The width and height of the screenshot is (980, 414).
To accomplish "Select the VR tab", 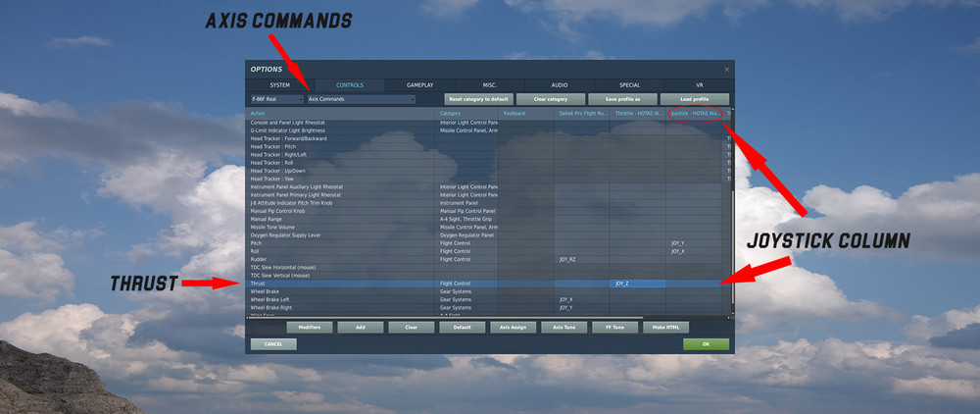I will pyautogui.click(x=700, y=85).
